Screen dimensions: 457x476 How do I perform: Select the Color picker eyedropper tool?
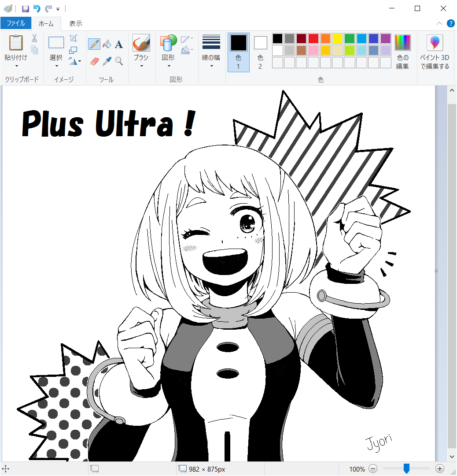pos(107,61)
